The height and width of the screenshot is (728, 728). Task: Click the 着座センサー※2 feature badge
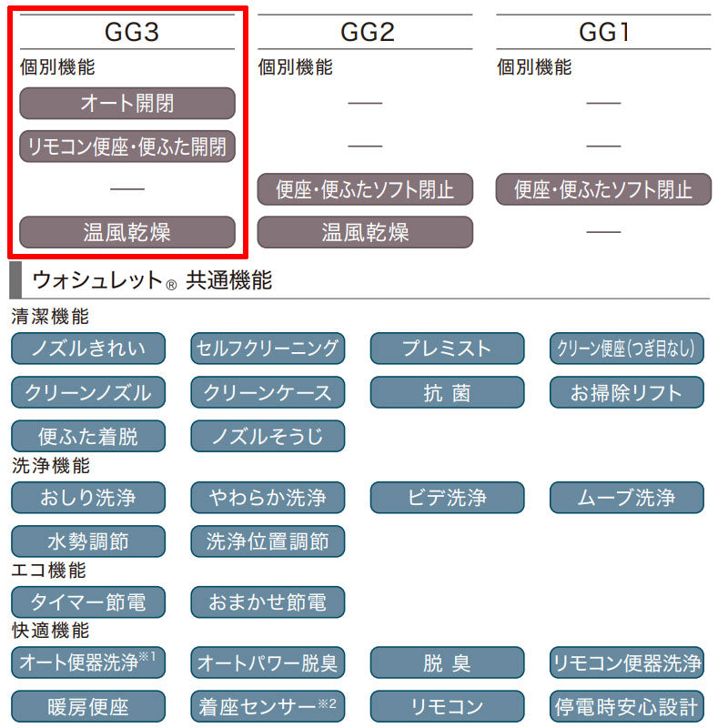pos(268,707)
